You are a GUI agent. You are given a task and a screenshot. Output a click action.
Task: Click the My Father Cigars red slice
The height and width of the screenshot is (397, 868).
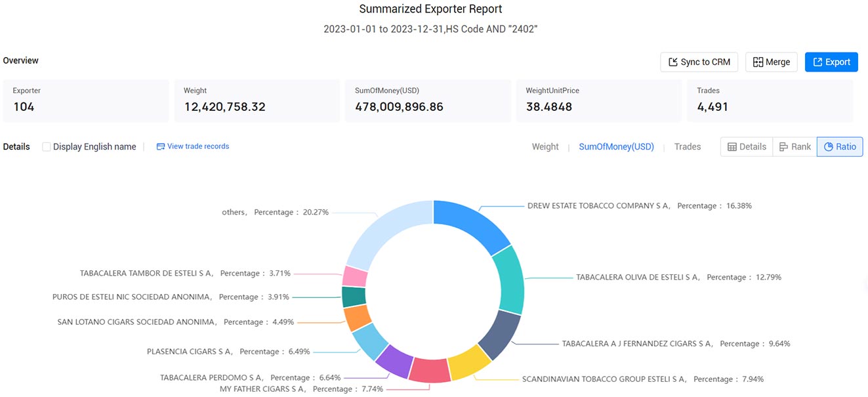(429, 371)
